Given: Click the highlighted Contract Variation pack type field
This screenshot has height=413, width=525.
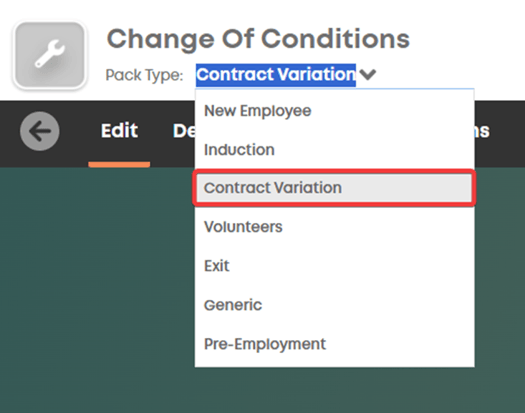Looking at the screenshot, I should click(x=276, y=75).
